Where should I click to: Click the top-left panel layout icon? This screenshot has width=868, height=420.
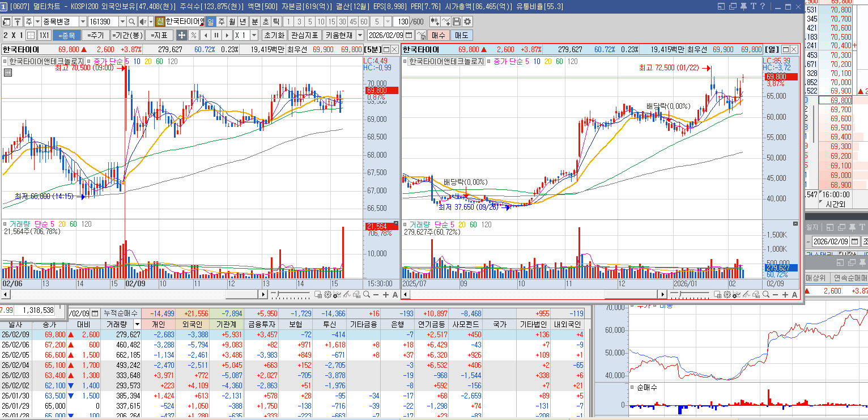[6, 22]
